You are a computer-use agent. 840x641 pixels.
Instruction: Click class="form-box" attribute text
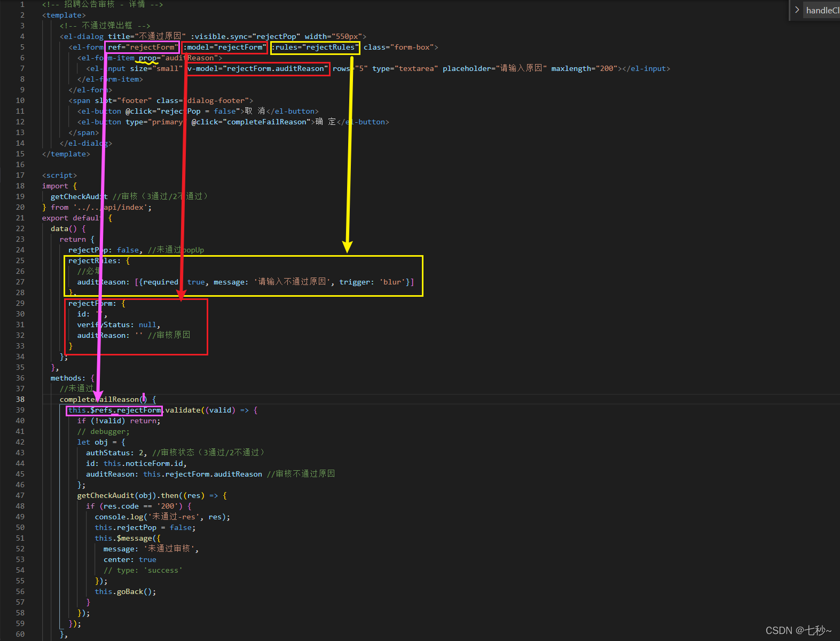tap(399, 47)
